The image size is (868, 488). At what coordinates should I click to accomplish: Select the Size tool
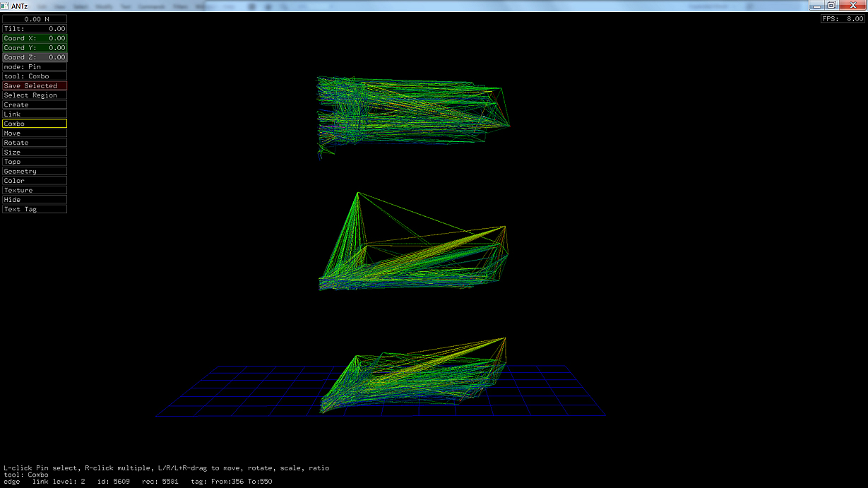(x=35, y=152)
